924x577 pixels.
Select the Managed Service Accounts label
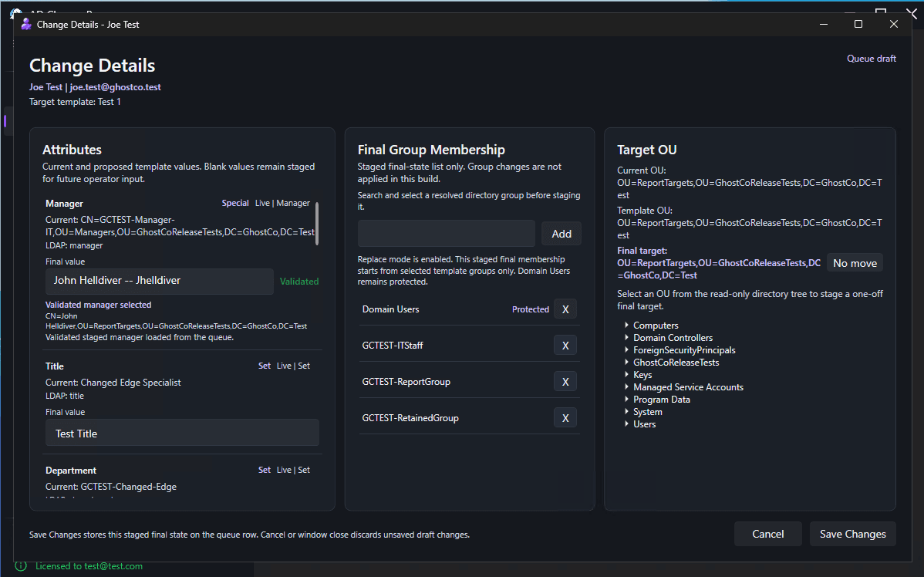[x=688, y=387]
